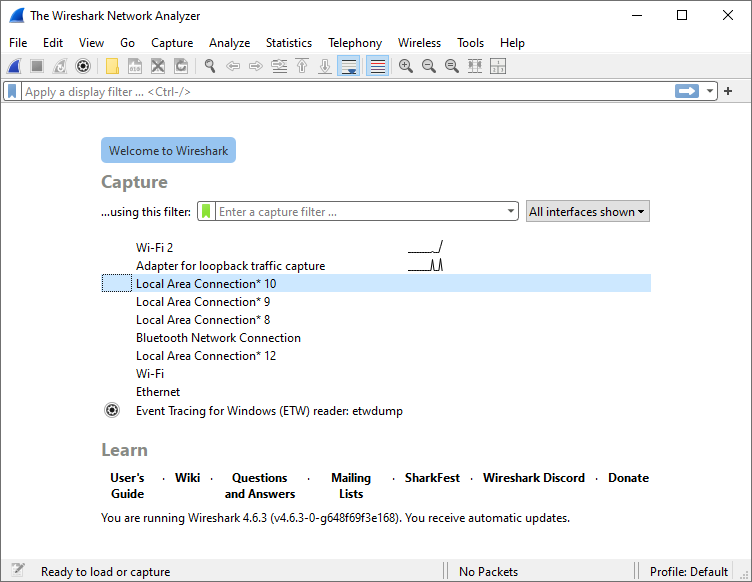Zoom in on packet text
752x582 pixels.
(405, 66)
